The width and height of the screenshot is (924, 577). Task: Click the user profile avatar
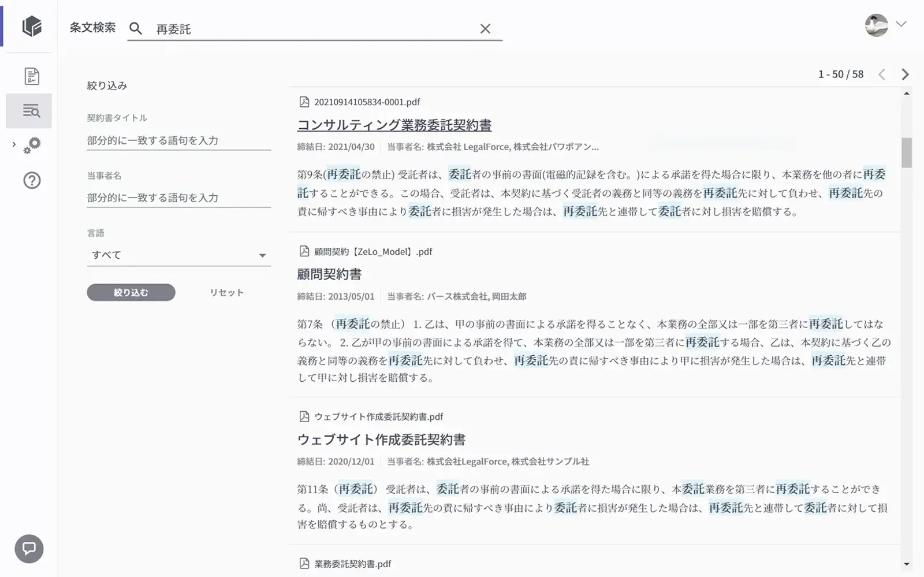tap(876, 25)
